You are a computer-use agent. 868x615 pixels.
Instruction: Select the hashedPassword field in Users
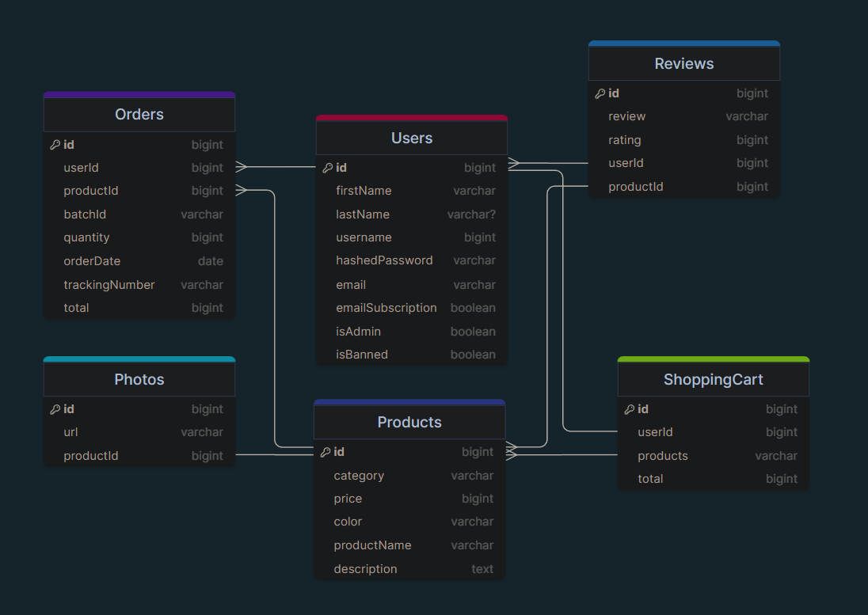click(x=412, y=261)
